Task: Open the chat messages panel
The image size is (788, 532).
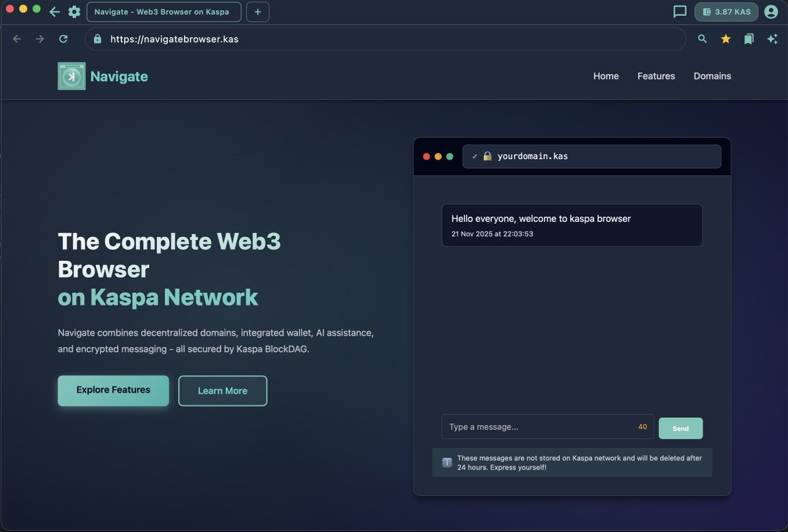Action: tap(680, 12)
